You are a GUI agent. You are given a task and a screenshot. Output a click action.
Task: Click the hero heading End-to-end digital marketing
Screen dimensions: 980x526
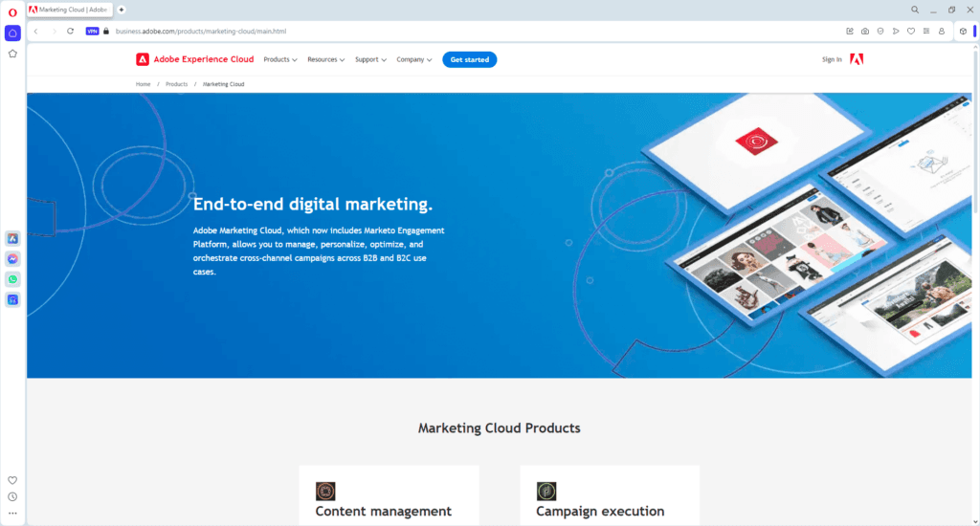click(x=313, y=205)
